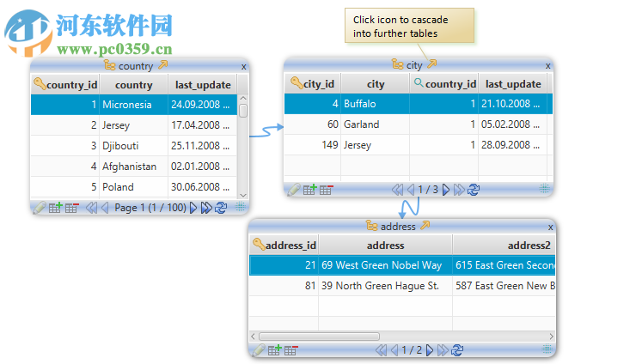Add a row in the city table

coord(310,190)
